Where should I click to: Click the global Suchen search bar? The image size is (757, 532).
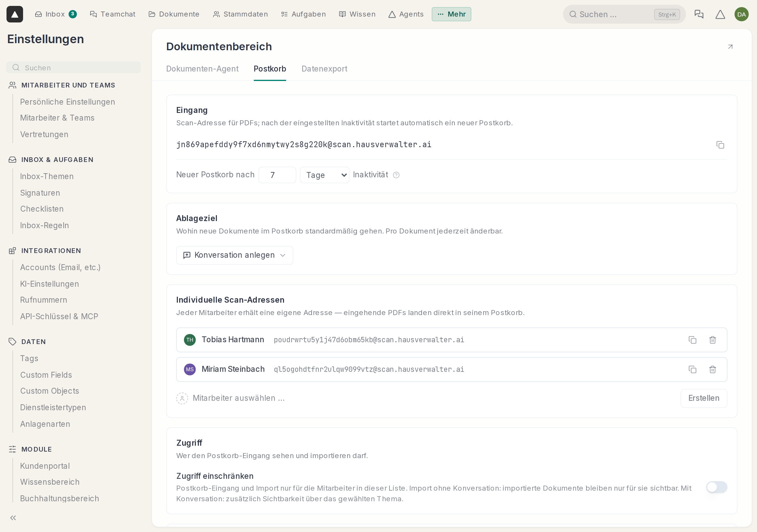point(624,14)
